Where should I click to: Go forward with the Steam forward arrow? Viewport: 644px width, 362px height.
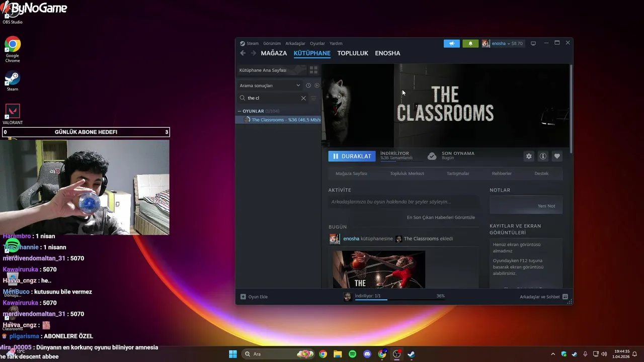pos(254,53)
